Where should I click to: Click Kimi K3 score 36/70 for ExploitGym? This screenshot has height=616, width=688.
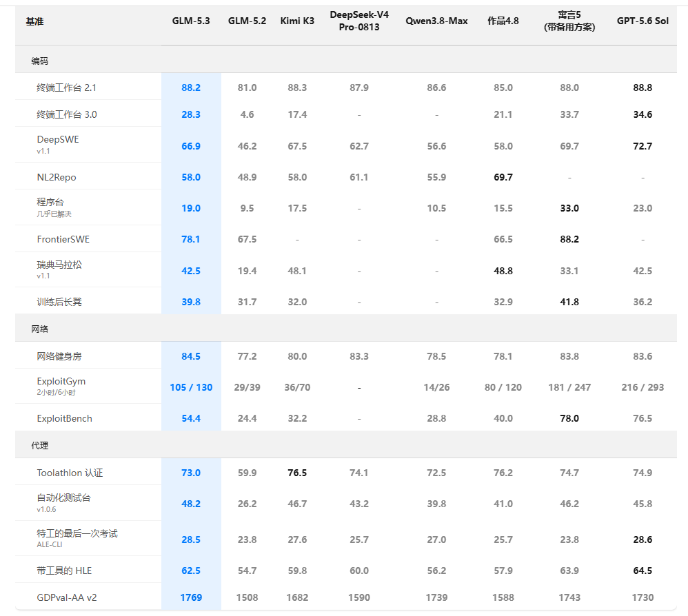[297, 387]
